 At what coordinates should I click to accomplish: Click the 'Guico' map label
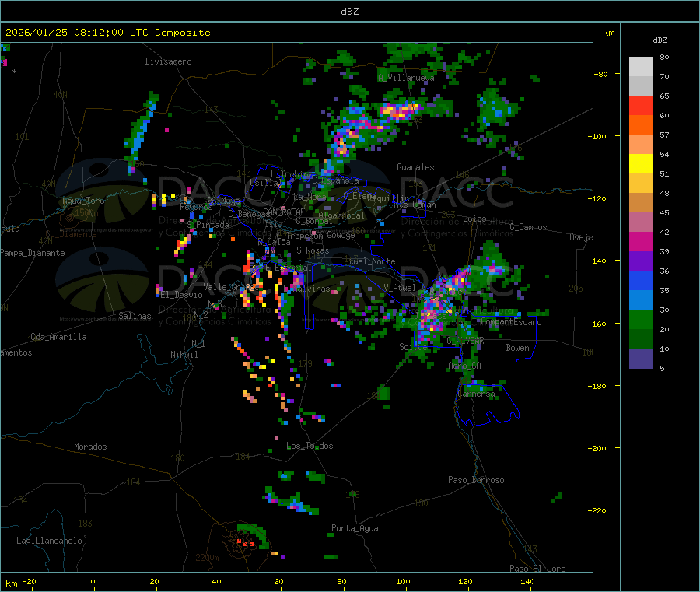click(474, 219)
